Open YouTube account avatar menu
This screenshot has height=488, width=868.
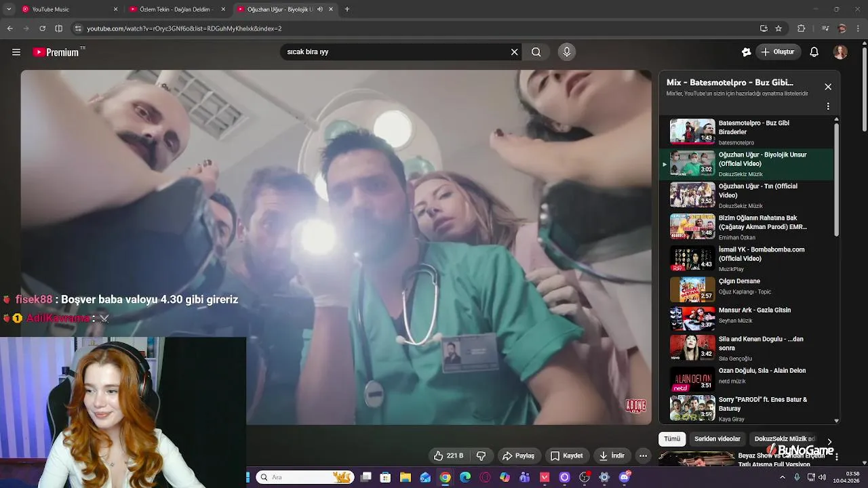[x=840, y=52]
